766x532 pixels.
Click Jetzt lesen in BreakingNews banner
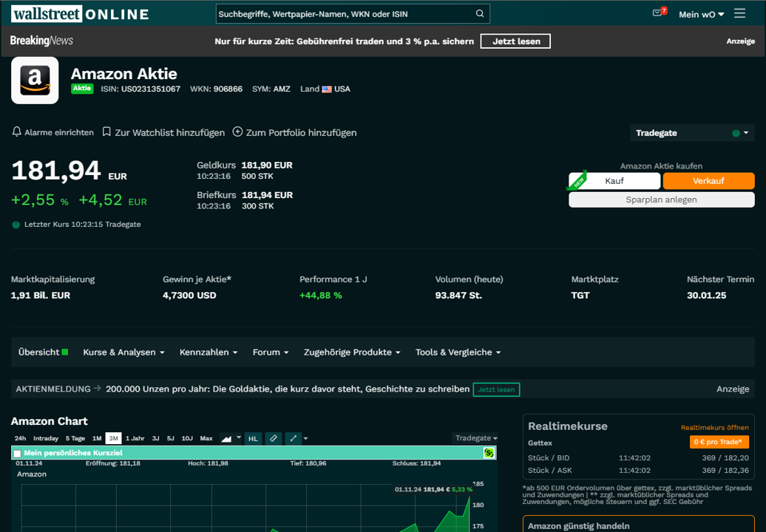click(x=516, y=41)
